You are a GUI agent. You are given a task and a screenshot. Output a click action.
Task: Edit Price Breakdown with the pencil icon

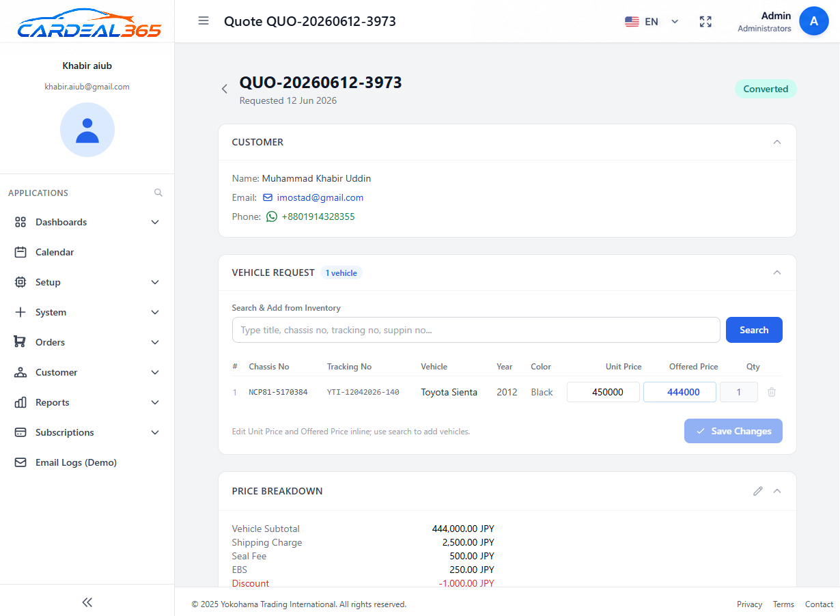(757, 491)
